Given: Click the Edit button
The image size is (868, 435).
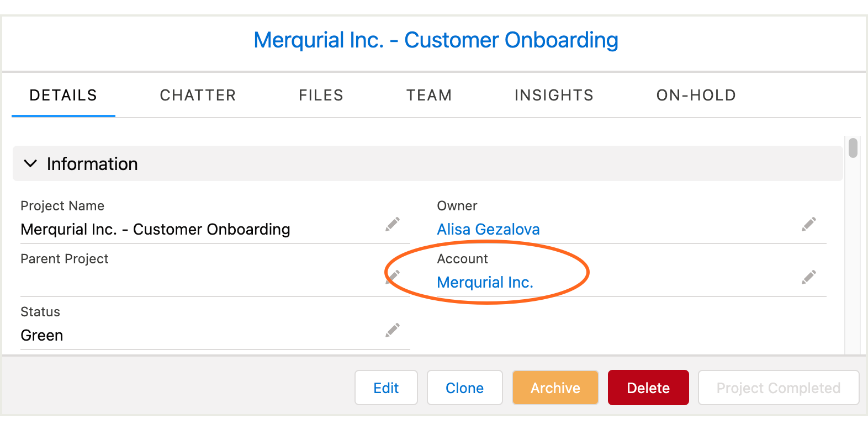Looking at the screenshot, I should pyautogui.click(x=386, y=388).
